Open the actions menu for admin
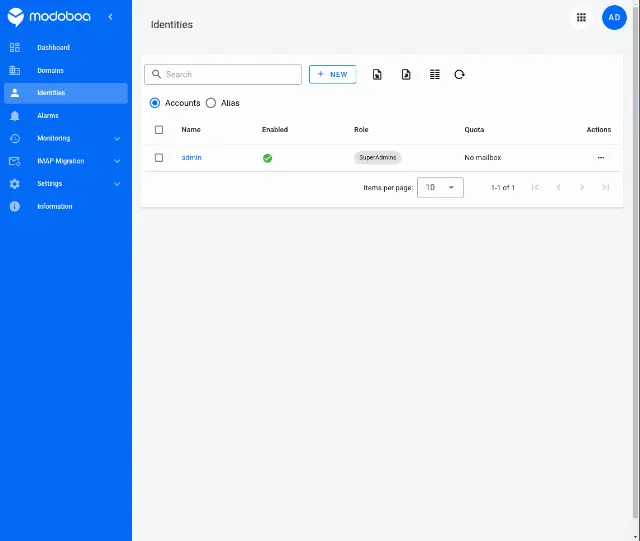Screen dimensions: 640x541 [601, 158]
